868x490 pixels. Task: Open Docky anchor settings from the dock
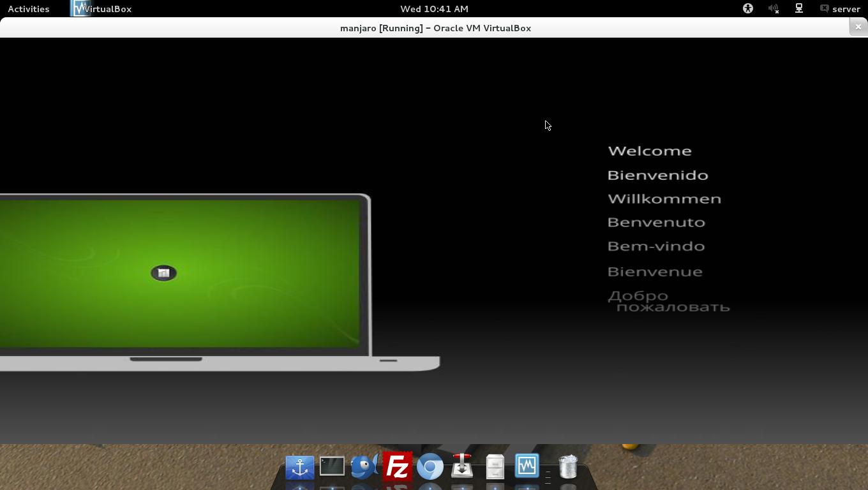coord(299,466)
